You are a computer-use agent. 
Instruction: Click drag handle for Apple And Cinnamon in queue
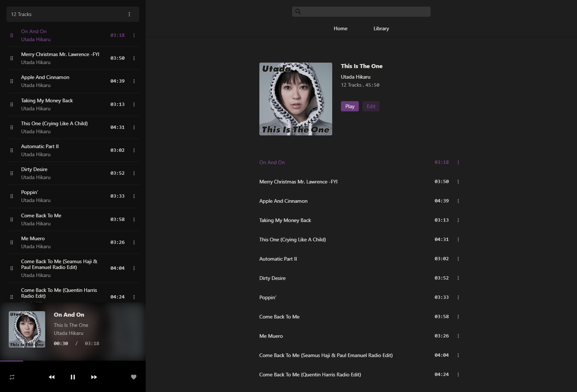point(12,81)
